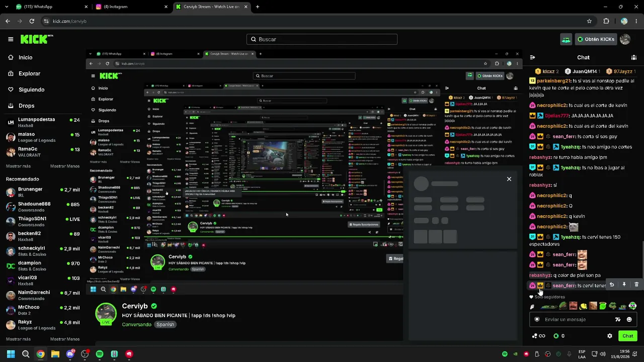
Task: Click the channel points infinity icon
Action: point(538,336)
